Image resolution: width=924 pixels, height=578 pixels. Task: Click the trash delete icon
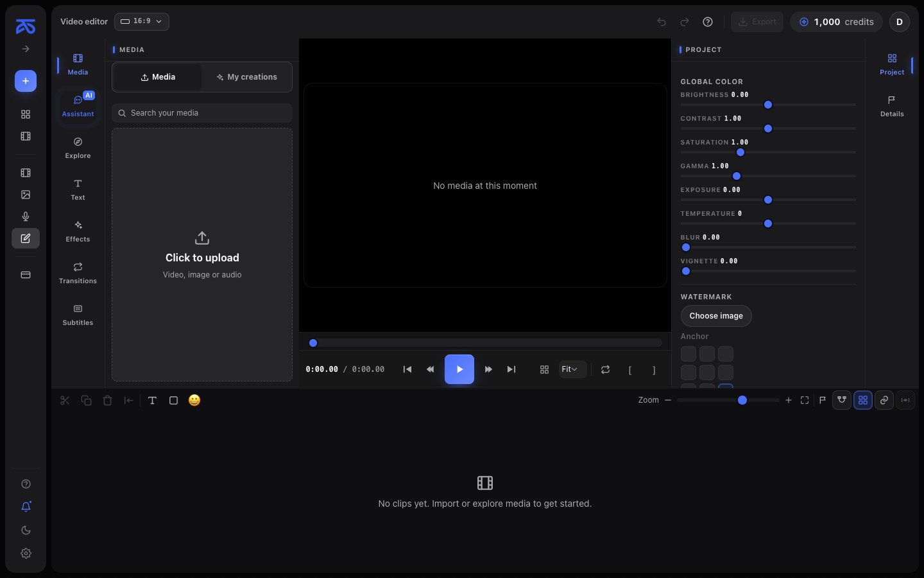107,400
